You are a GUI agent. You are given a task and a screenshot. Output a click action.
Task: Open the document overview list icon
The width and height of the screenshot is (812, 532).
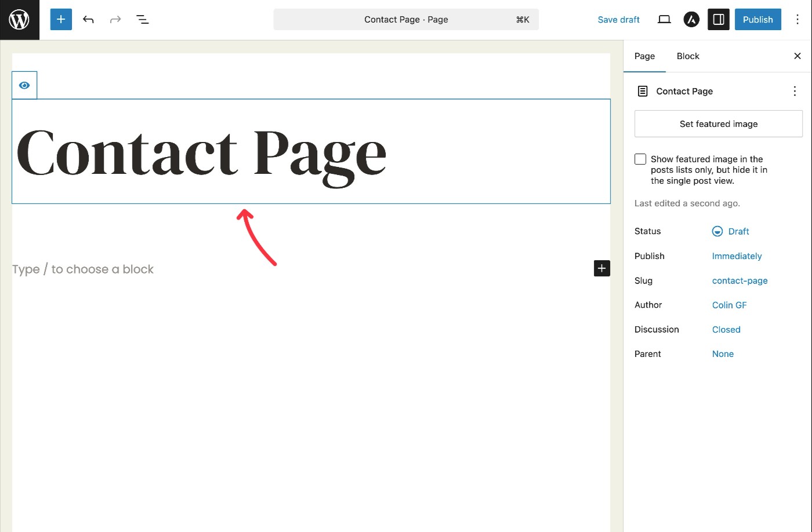coord(142,20)
